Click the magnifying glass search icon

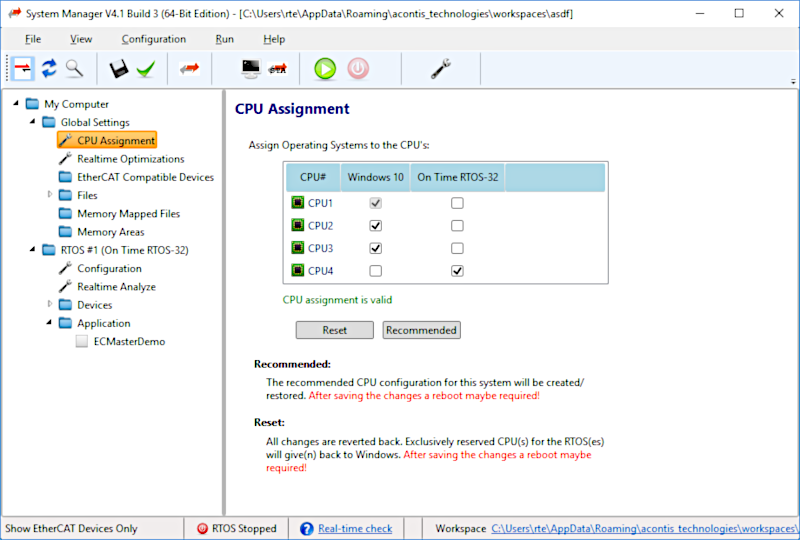[x=74, y=68]
